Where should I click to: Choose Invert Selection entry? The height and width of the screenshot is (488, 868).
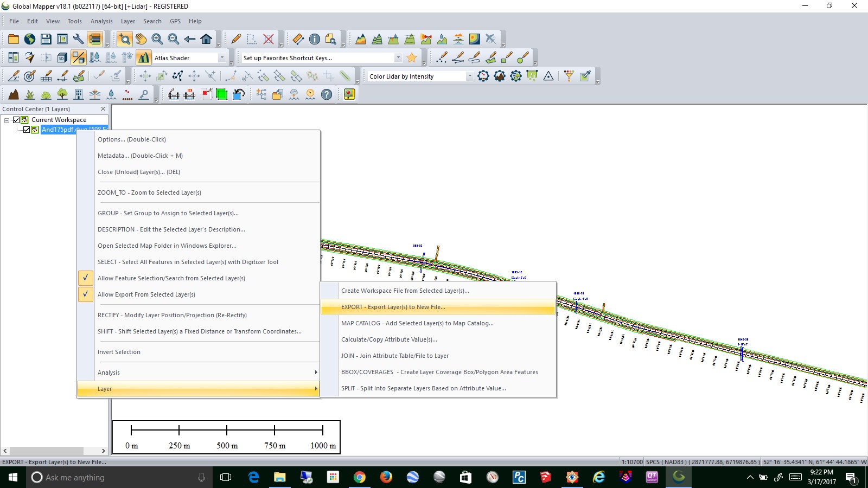(199, 352)
